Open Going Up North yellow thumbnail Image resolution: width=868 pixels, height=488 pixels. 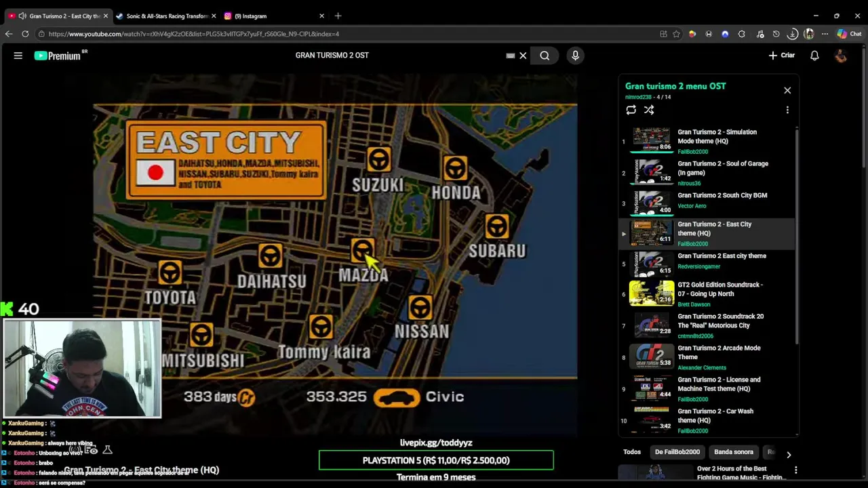click(x=652, y=293)
